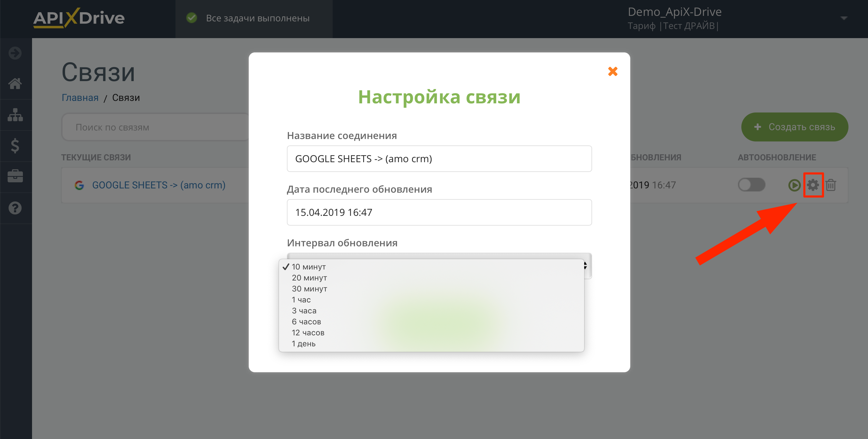This screenshot has width=868, height=439.
Task: Expand the sidebar with arrow icon
Action: point(15,53)
